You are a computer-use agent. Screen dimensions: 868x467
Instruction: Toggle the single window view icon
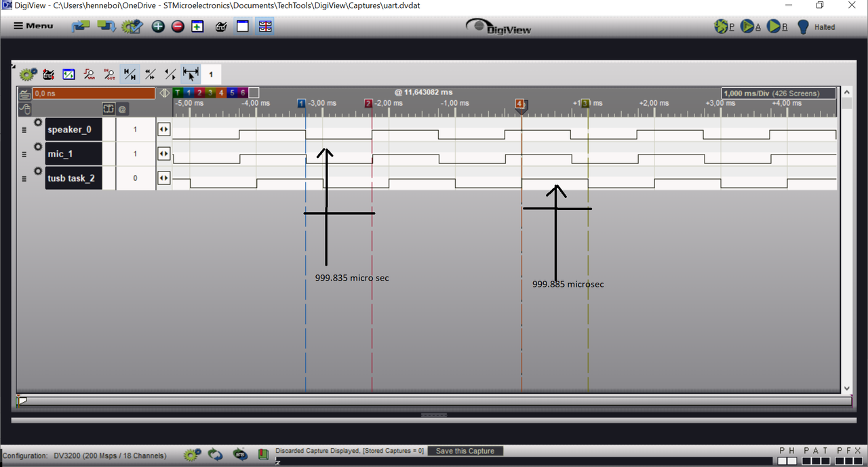pos(243,26)
